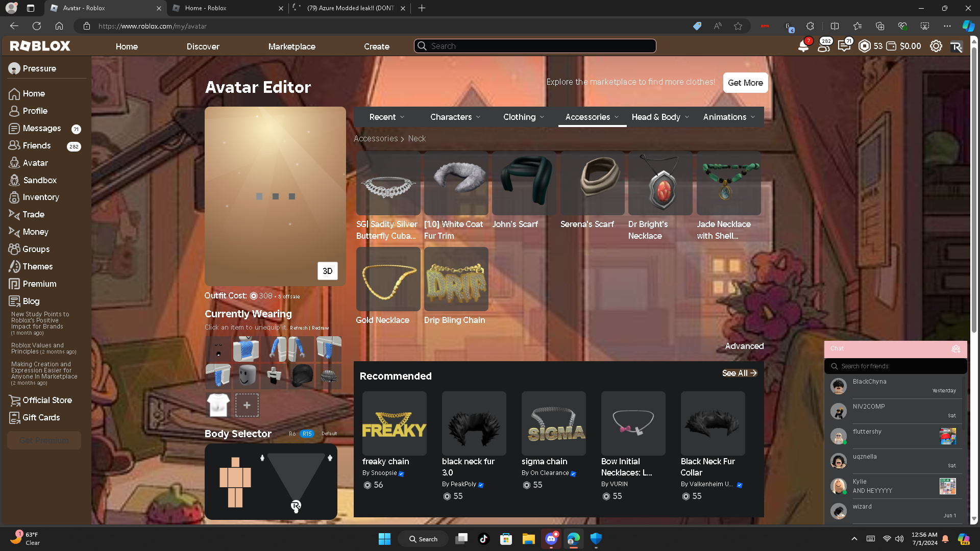Select the Drip Bling Chain thumbnail
The width and height of the screenshot is (980, 551).
point(456,279)
